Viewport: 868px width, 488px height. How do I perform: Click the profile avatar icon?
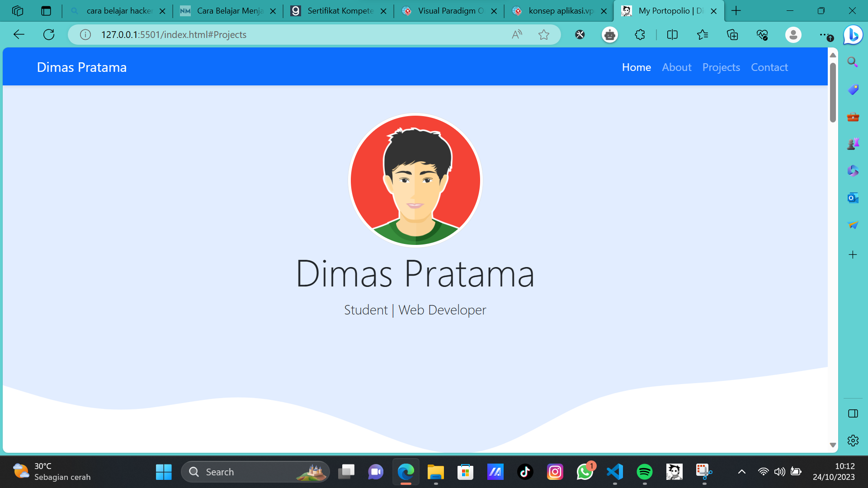pos(793,34)
